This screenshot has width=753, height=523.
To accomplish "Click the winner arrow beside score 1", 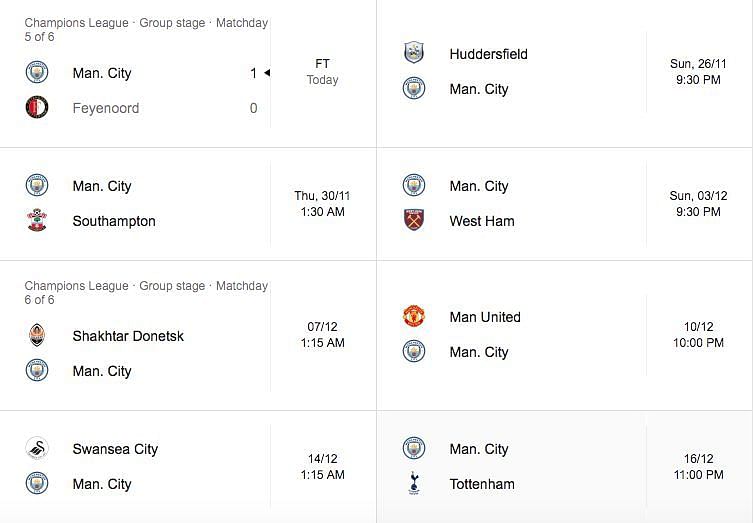I will tap(267, 73).
